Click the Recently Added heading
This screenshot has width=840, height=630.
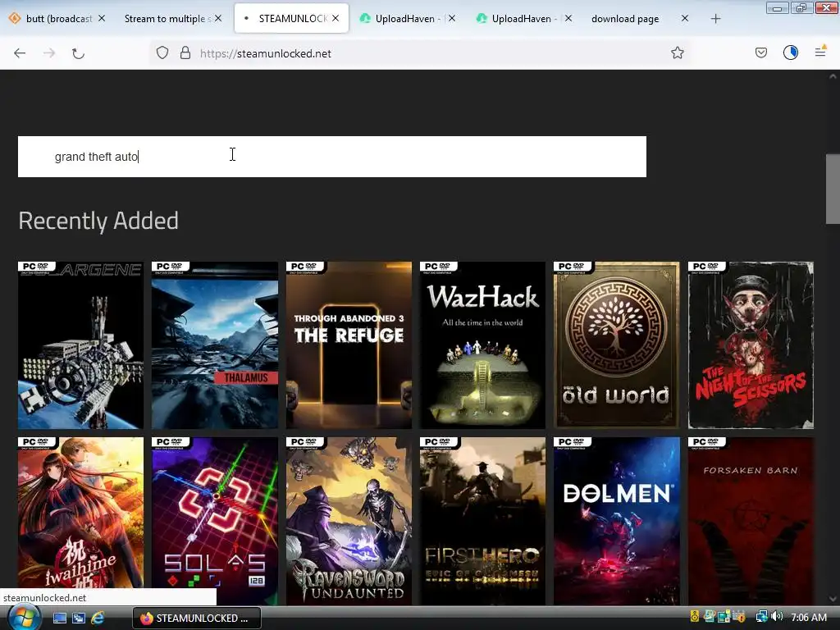[98, 221]
